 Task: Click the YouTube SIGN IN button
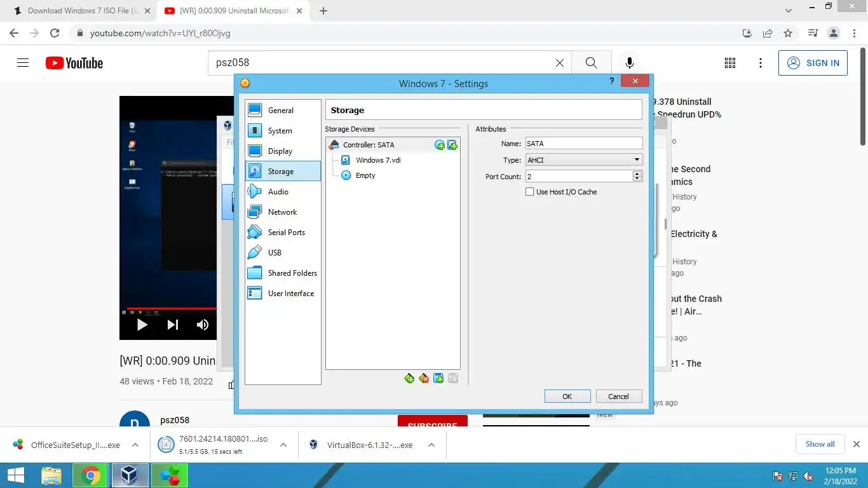pos(813,63)
